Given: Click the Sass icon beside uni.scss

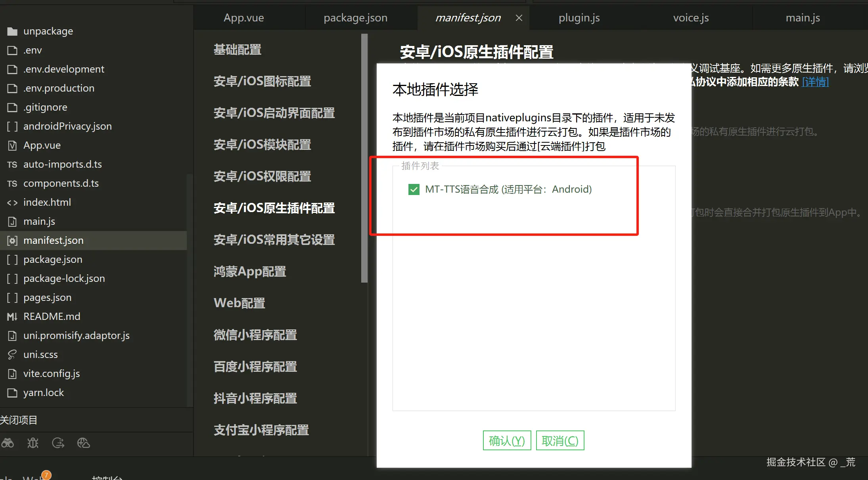Looking at the screenshot, I should tap(12, 355).
